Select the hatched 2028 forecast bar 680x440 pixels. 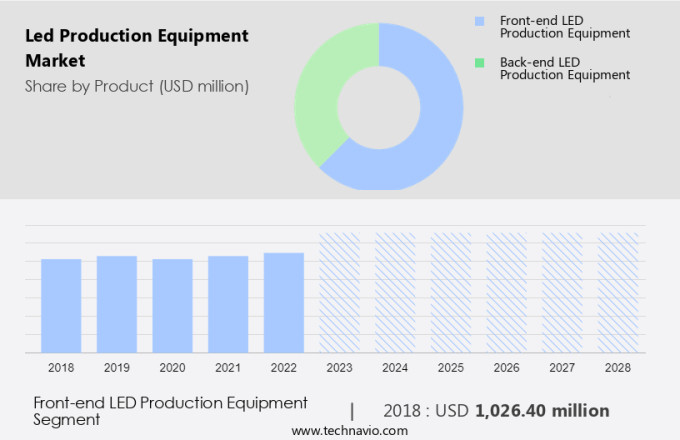617,292
